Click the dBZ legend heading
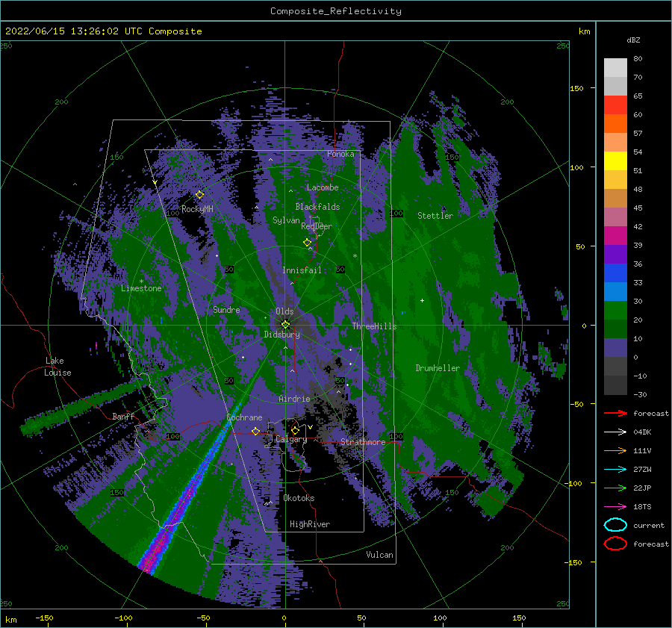 pyautogui.click(x=633, y=40)
